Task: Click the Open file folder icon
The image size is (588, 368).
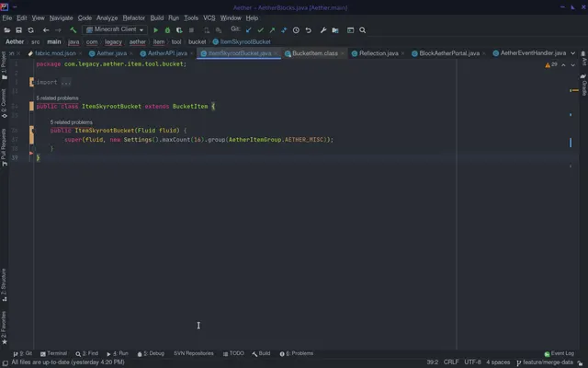Action: (x=7, y=30)
